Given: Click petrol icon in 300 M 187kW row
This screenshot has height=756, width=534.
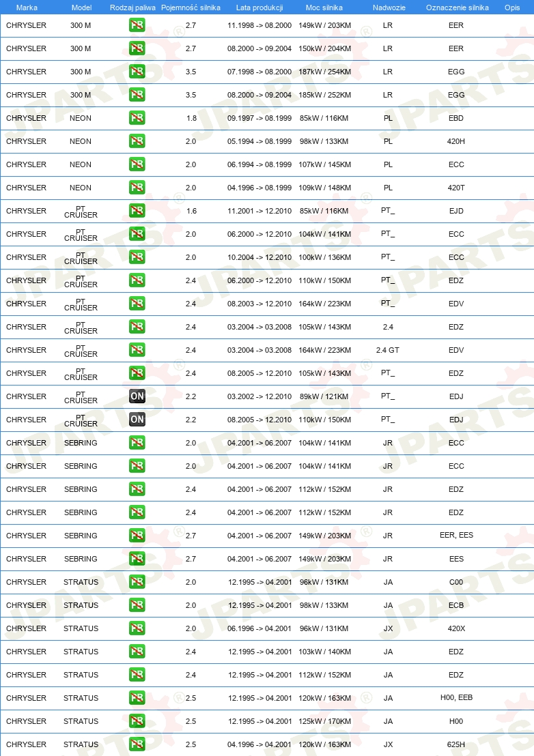Looking at the screenshot, I should tap(137, 72).
